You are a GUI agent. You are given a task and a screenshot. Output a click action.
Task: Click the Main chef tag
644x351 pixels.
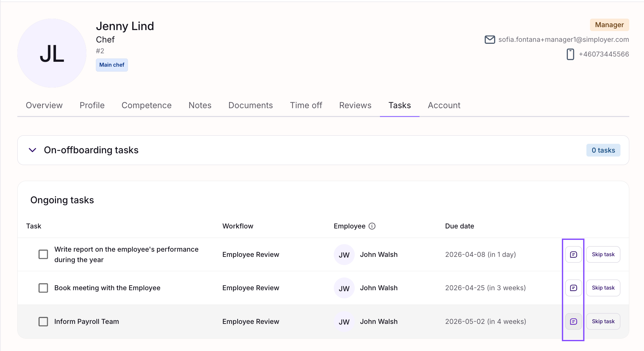pos(112,65)
